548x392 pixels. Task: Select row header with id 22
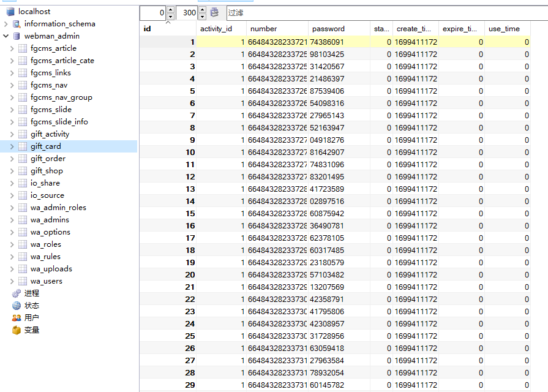pos(168,299)
